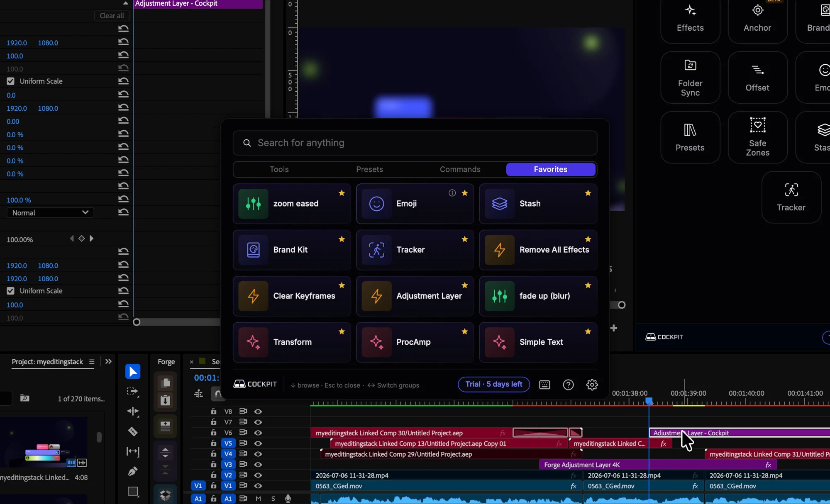Open the Anchor tile

click(757, 18)
